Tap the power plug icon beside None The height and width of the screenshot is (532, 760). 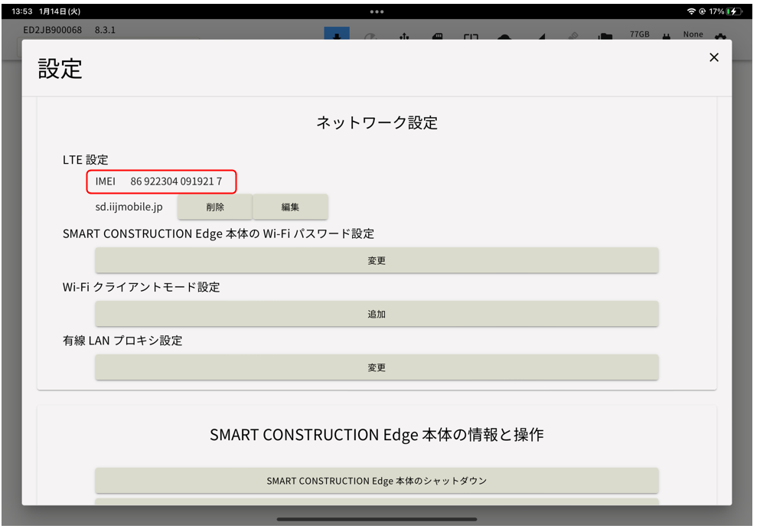tap(666, 36)
